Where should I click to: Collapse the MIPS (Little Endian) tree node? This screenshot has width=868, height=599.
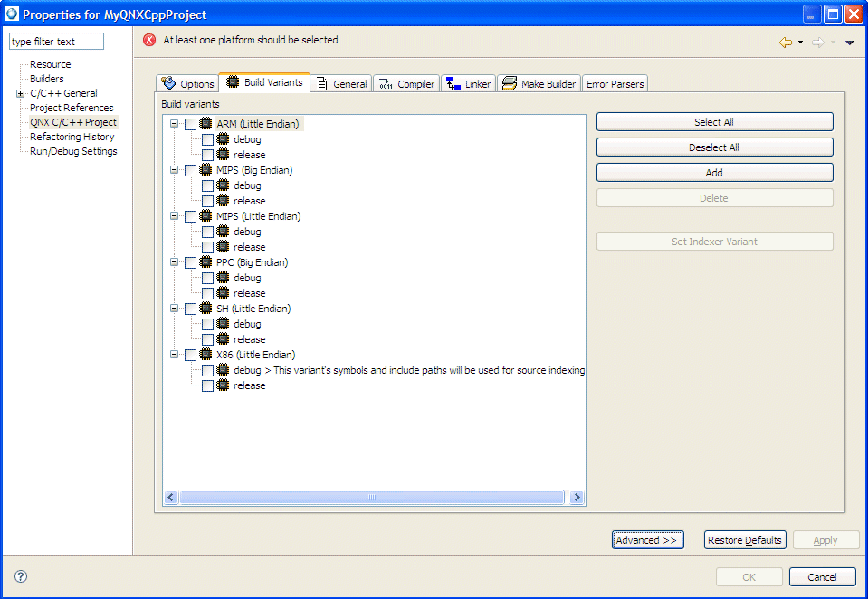coord(175,216)
